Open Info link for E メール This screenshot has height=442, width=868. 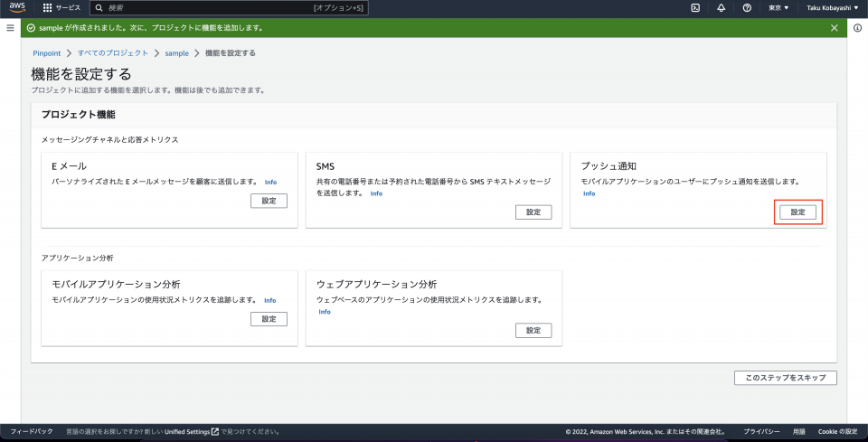click(x=270, y=182)
